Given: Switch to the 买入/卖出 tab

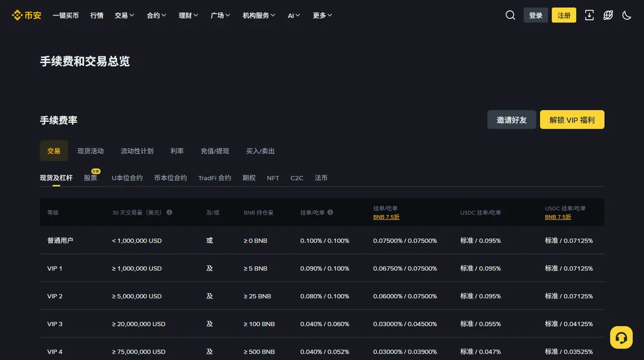Looking at the screenshot, I should click(260, 151).
